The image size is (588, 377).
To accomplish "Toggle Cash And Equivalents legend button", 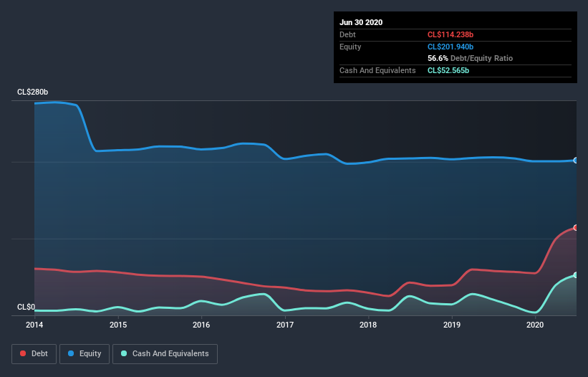I will [x=165, y=354].
